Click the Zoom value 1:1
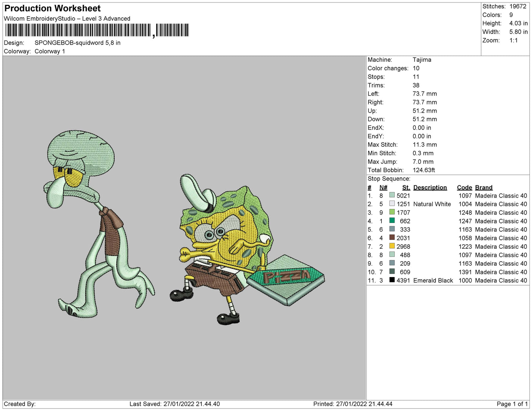 [x=514, y=40]
